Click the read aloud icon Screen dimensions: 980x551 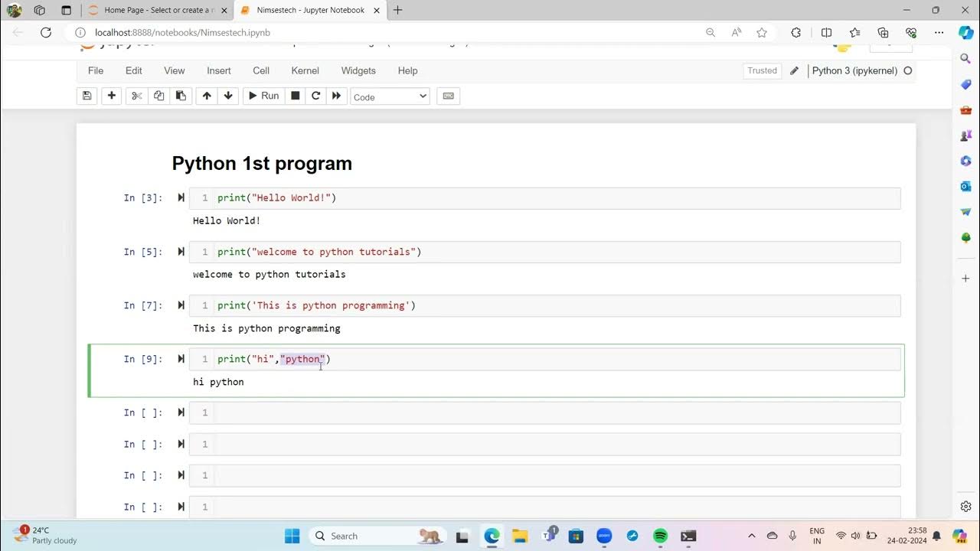737,32
